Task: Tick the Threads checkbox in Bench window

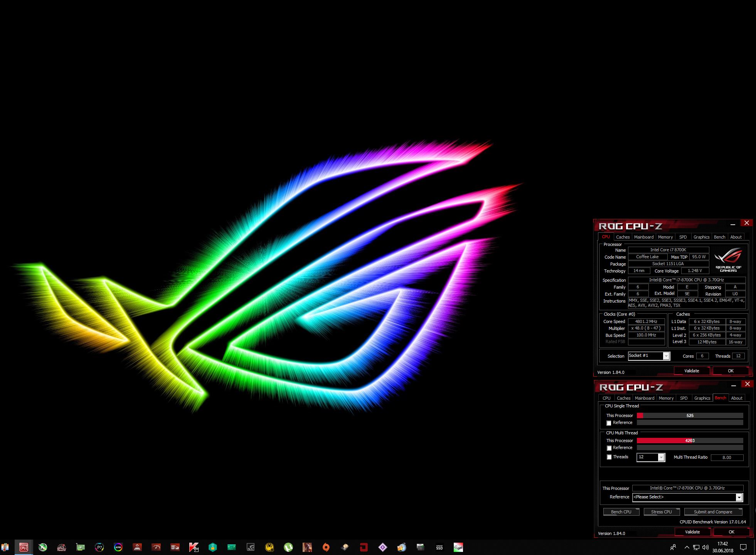Action: click(x=609, y=457)
